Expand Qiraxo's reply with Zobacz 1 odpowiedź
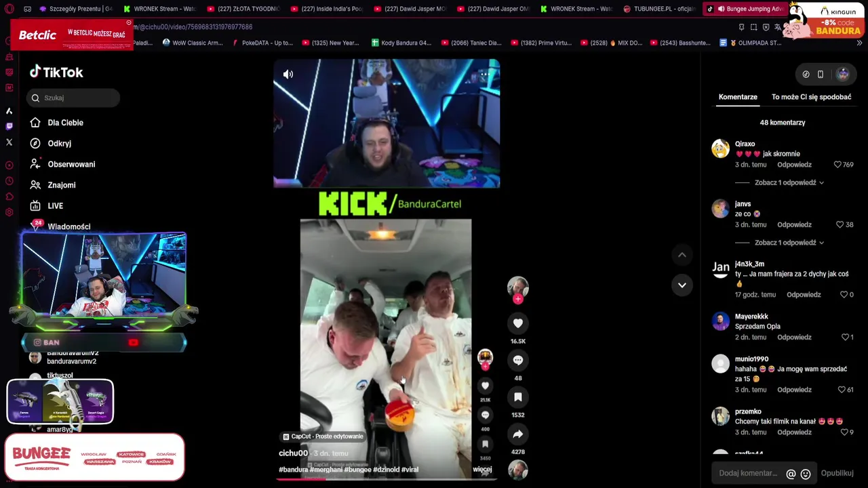The image size is (868, 488). coord(789,182)
